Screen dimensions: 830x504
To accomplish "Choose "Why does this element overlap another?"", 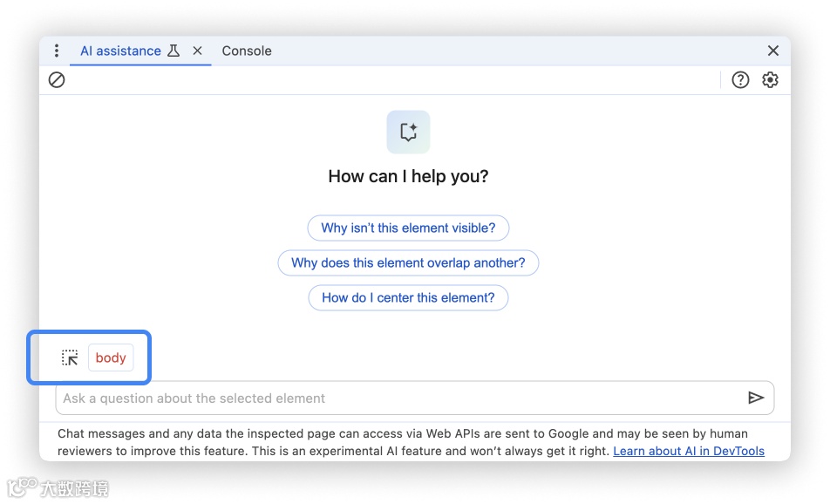I will [408, 262].
